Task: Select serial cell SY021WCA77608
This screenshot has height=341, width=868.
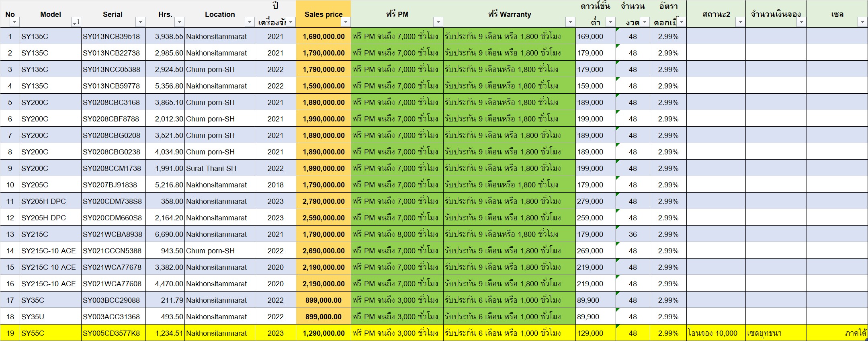Action: click(x=113, y=283)
